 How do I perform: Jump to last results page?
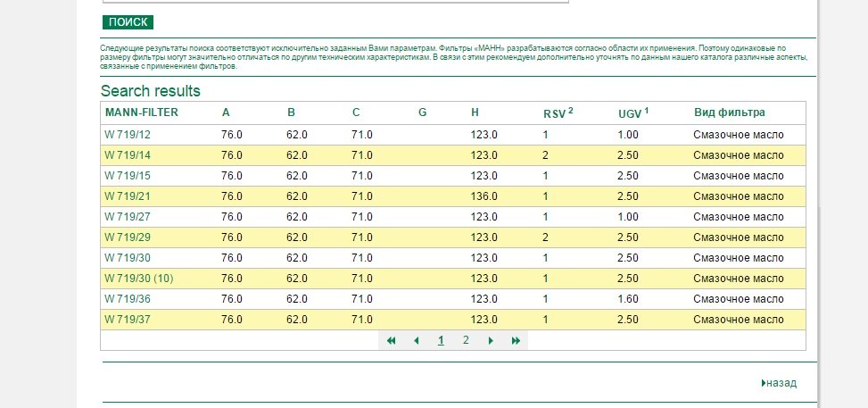(x=516, y=341)
